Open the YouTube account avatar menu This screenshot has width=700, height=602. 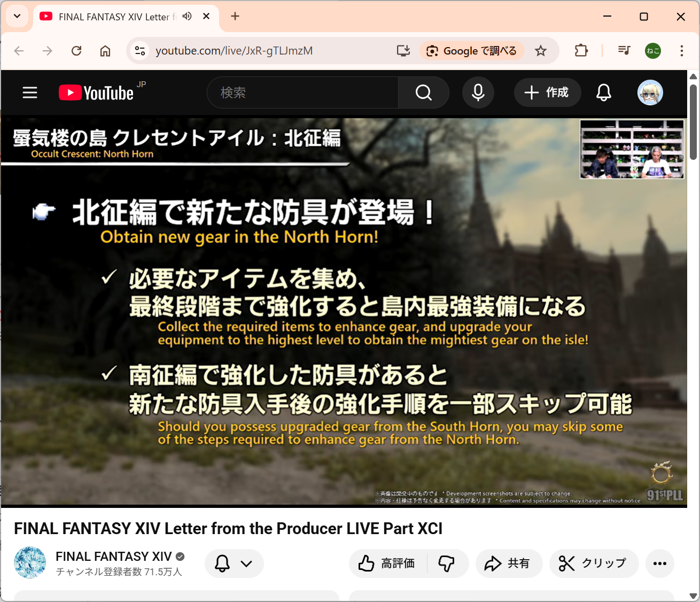tap(650, 92)
